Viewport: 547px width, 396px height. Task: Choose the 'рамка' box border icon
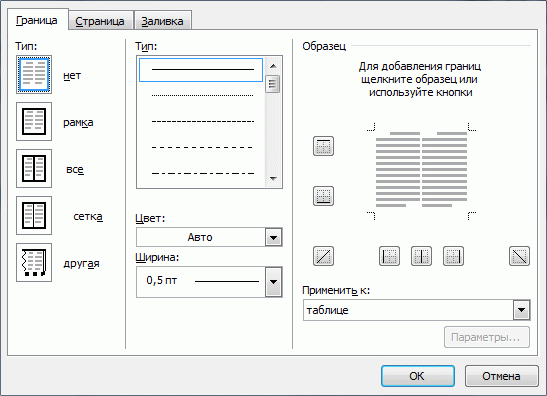[x=34, y=121]
